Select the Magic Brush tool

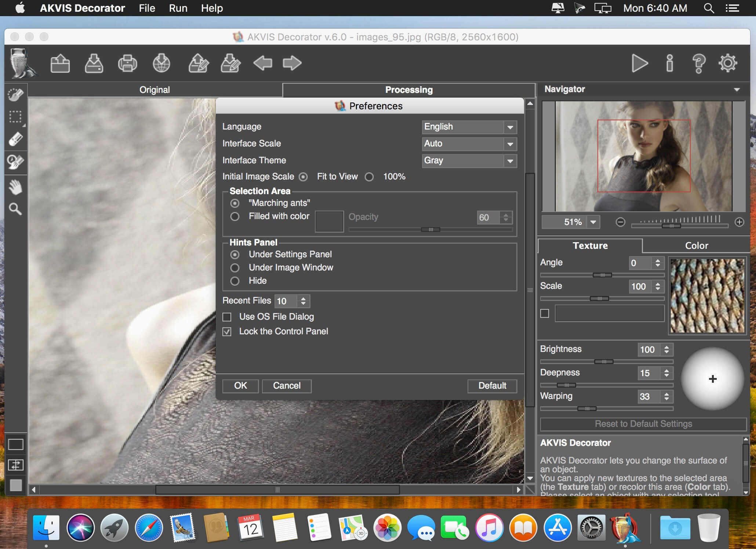point(15,162)
